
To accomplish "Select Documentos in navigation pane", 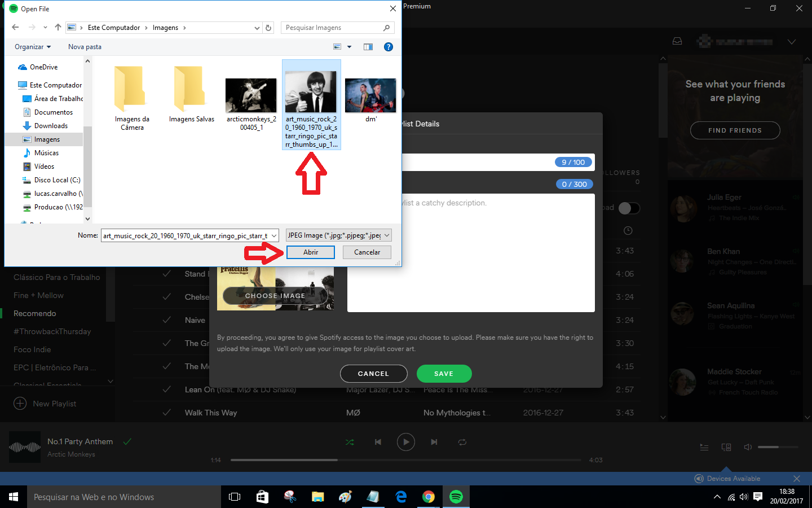I will click(x=54, y=112).
